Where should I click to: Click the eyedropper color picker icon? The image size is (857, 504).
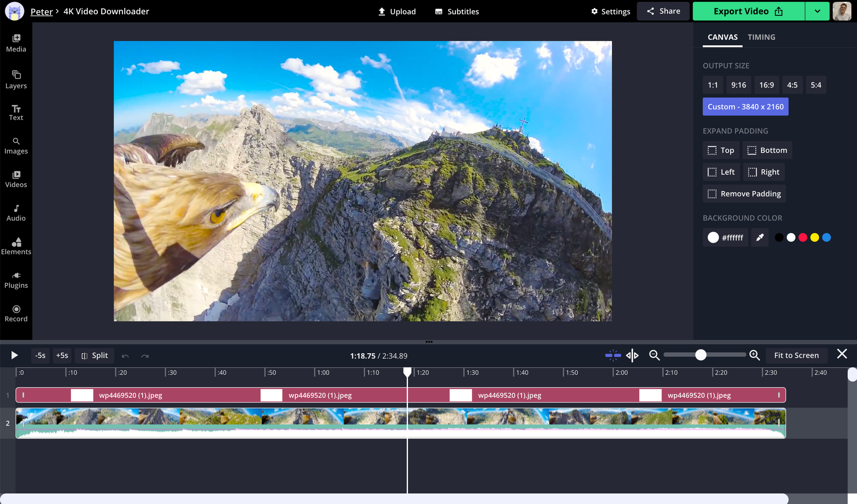[x=760, y=238]
